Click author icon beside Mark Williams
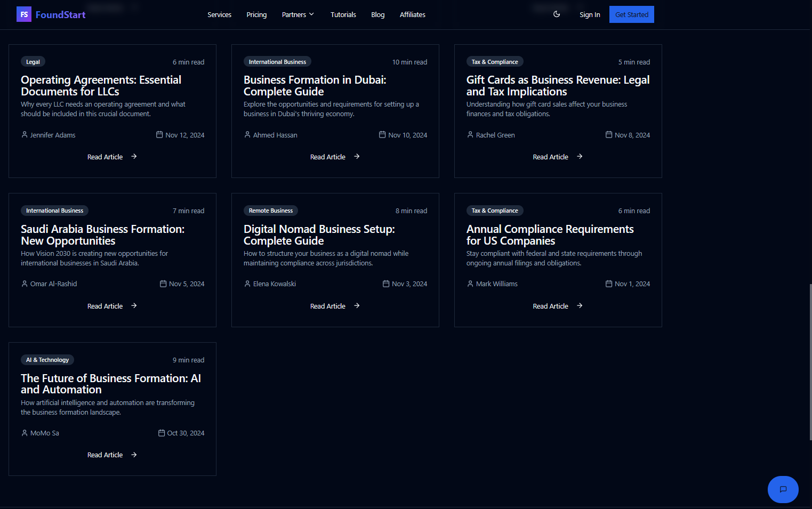812x509 pixels. [x=470, y=284]
